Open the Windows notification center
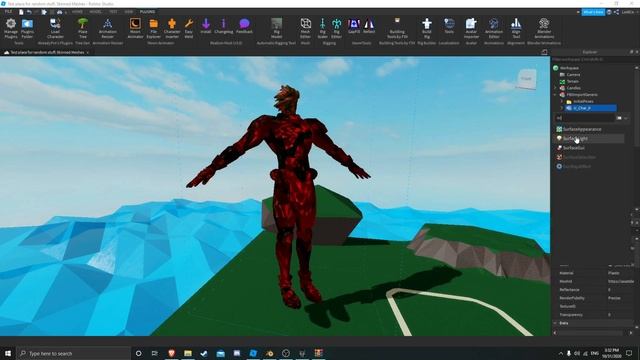This screenshot has width=640, height=360. pos(629,353)
